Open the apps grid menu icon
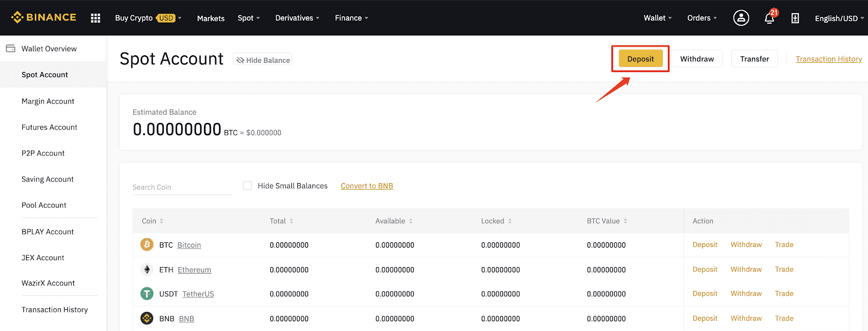Image resolution: width=868 pixels, height=331 pixels. (x=95, y=18)
